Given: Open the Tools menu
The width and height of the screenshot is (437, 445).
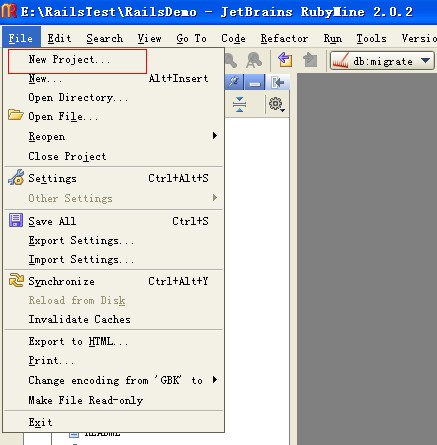Looking at the screenshot, I should pos(371,38).
